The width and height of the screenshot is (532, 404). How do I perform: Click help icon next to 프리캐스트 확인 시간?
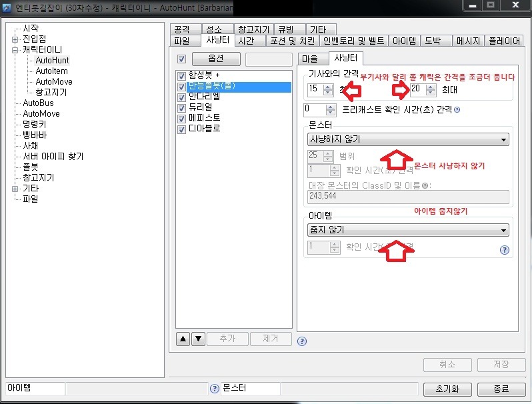(x=457, y=109)
